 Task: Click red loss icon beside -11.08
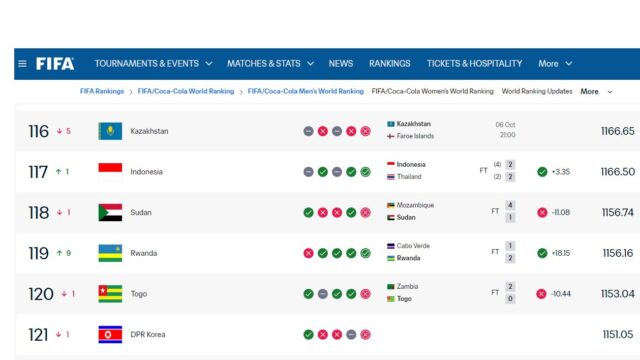[x=542, y=212]
